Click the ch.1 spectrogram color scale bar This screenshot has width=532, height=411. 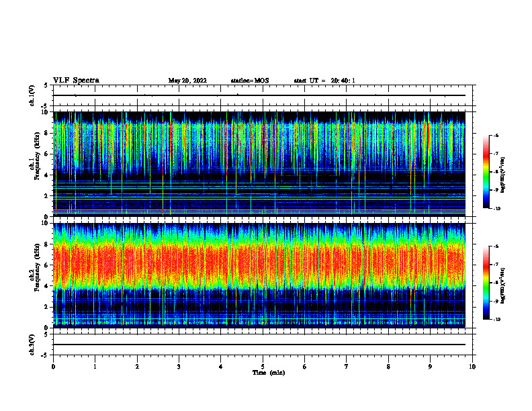(x=486, y=172)
